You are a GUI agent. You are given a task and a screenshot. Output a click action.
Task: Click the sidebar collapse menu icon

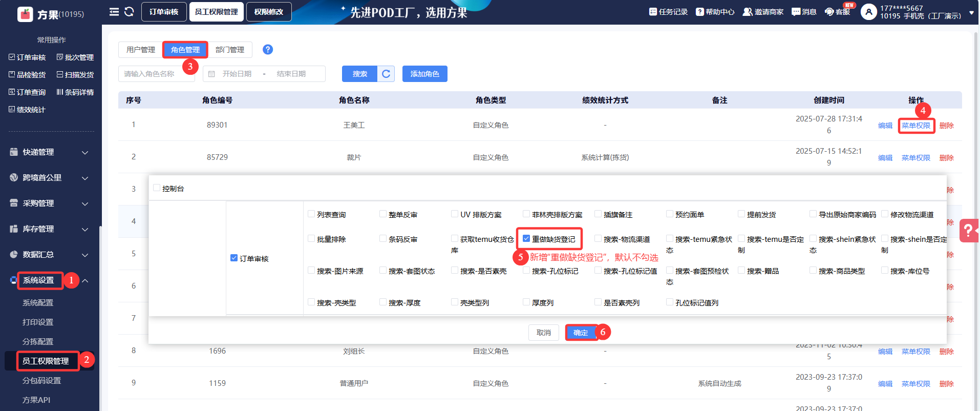point(114,12)
